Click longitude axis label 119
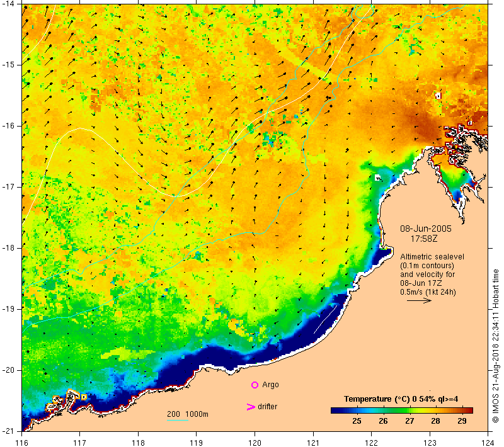 (197, 443)
